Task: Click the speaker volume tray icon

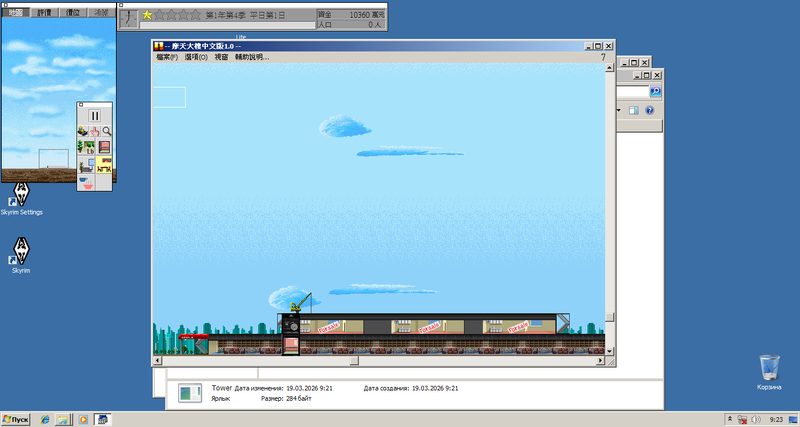Action: pyautogui.click(x=756, y=419)
